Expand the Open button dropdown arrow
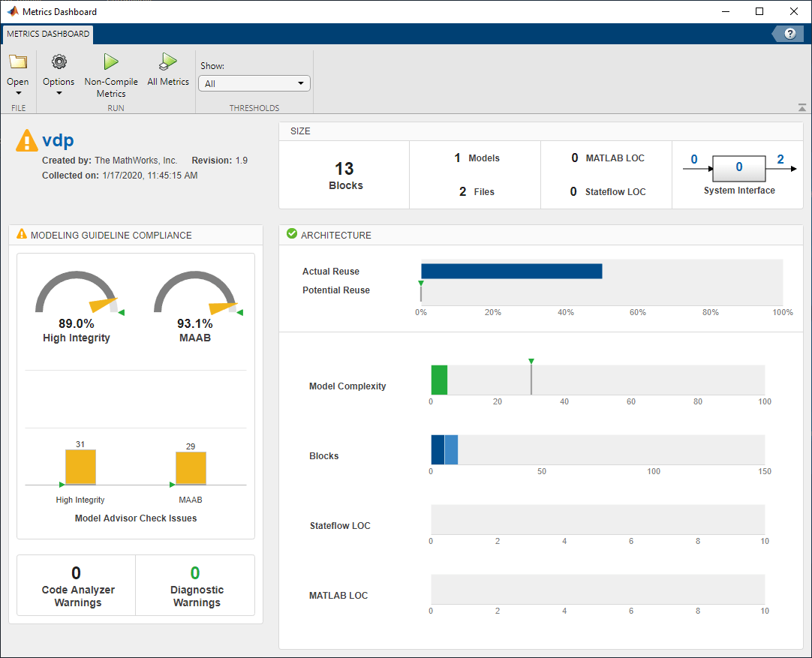Viewport: 812px width, 658px height. click(18, 94)
